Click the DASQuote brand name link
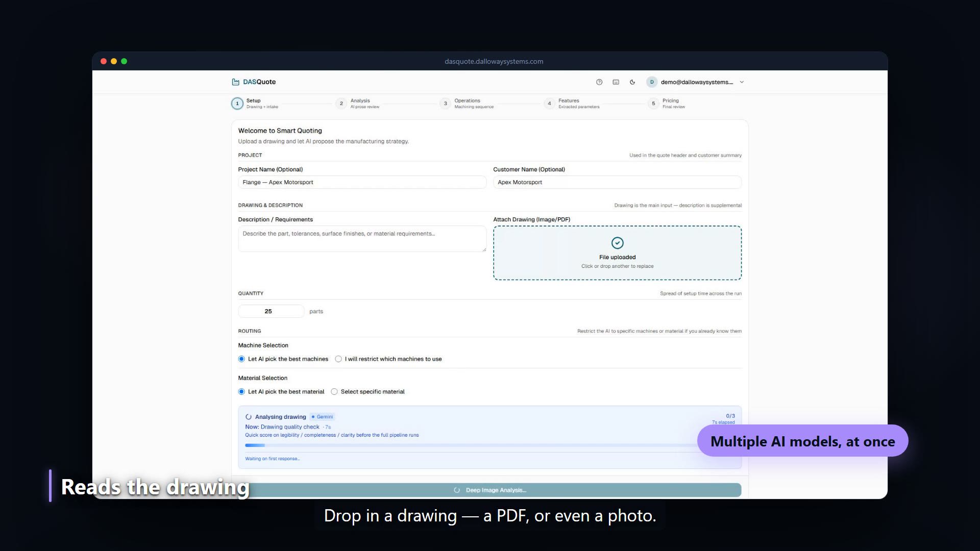980x551 pixels. click(259, 82)
